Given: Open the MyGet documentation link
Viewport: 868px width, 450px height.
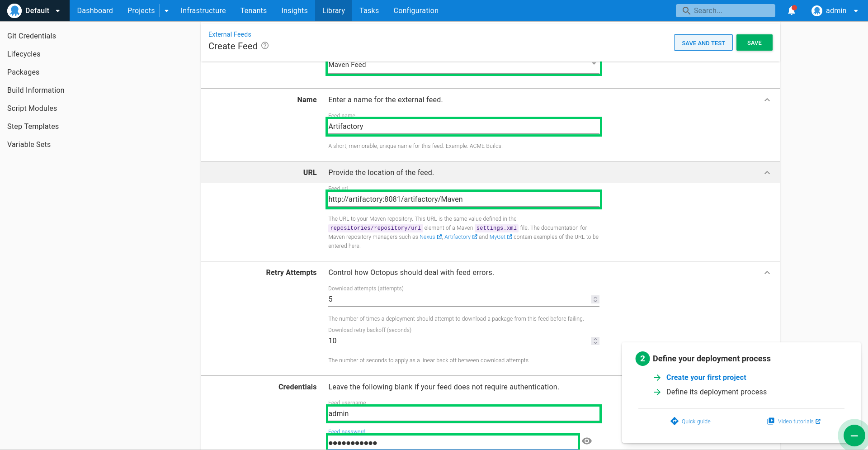Looking at the screenshot, I should click(497, 237).
